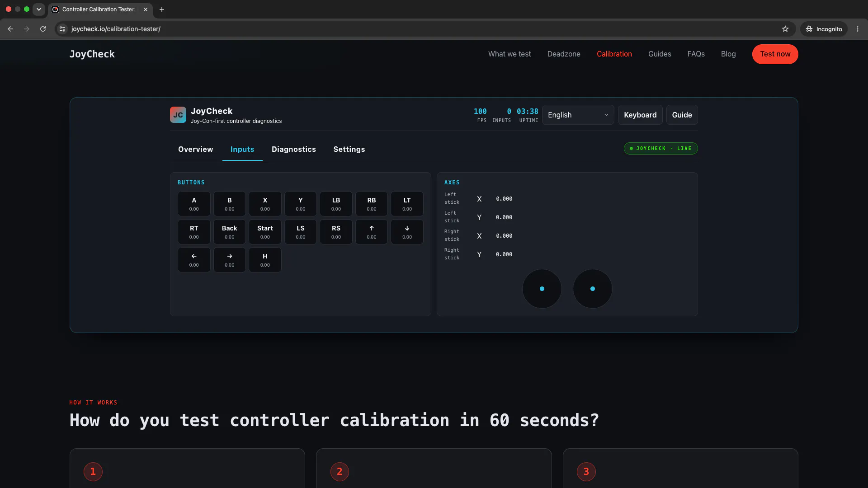The width and height of the screenshot is (868, 488).
Task: Click the browser back arrow
Action: (10, 29)
